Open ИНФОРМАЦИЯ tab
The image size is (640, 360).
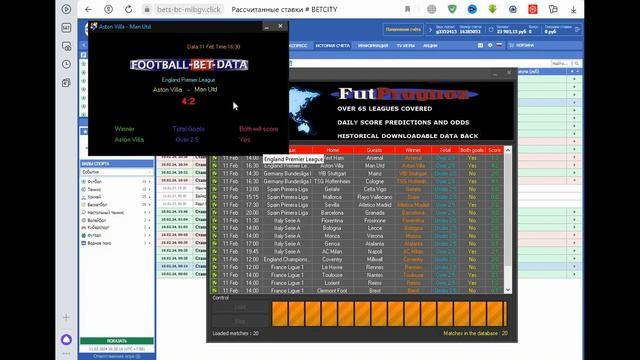tap(373, 46)
